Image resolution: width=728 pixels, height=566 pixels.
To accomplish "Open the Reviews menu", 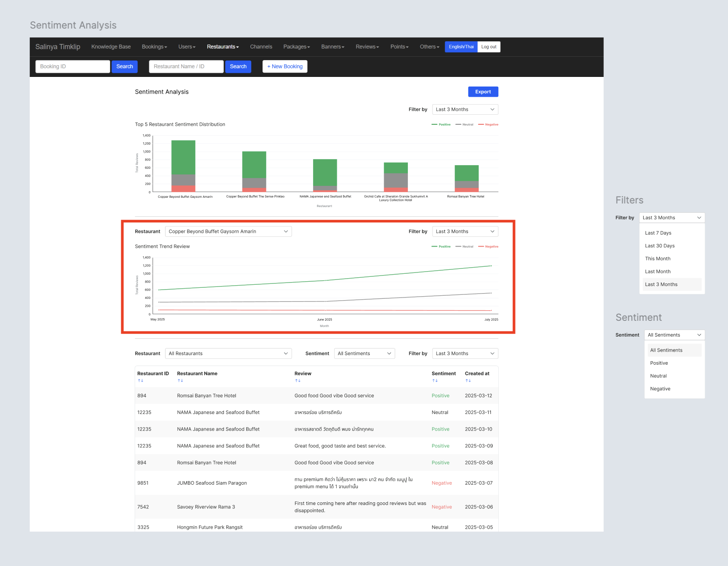I will click(x=367, y=47).
